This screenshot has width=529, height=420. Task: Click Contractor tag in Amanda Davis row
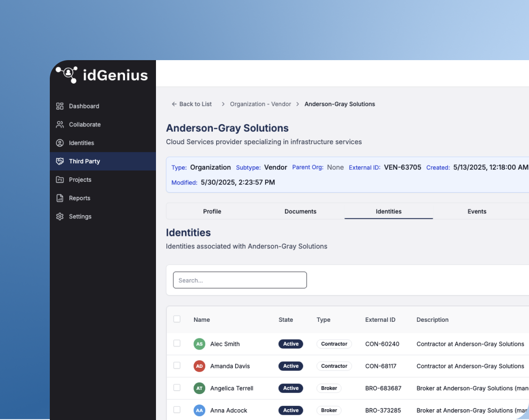click(334, 366)
